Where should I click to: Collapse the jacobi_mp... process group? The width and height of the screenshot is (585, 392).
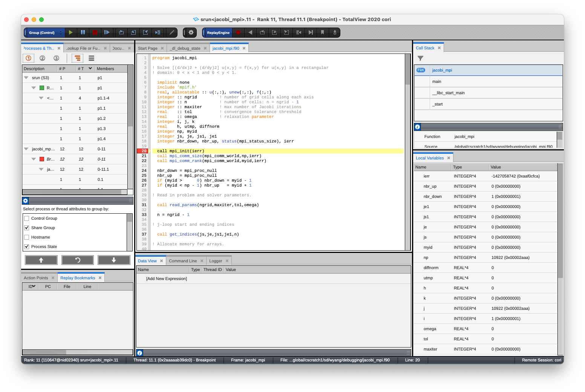click(26, 149)
